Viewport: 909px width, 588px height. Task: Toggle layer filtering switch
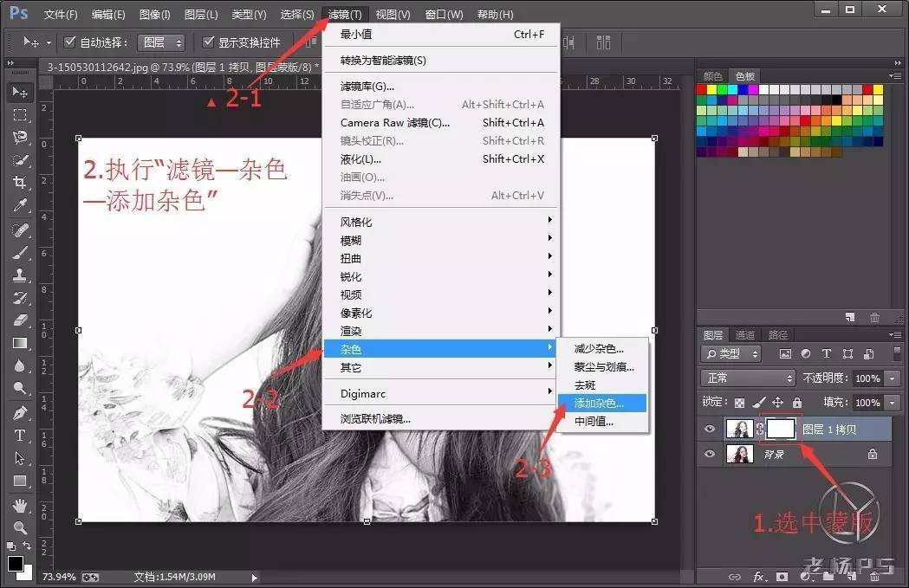pyautogui.click(x=898, y=352)
